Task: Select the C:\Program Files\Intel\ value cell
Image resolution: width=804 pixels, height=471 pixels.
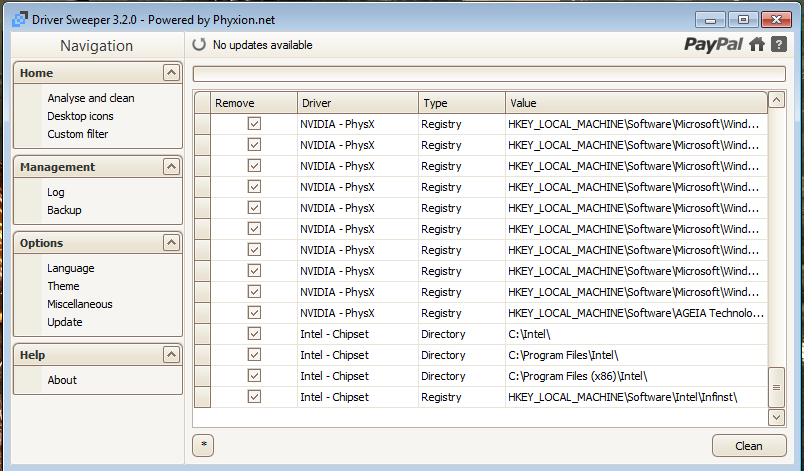Action: [636, 355]
